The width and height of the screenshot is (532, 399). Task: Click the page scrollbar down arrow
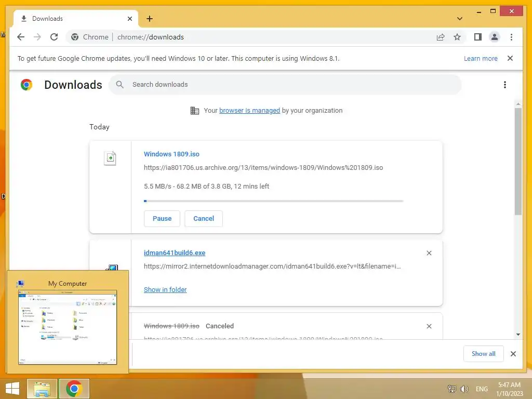click(518, 335)
